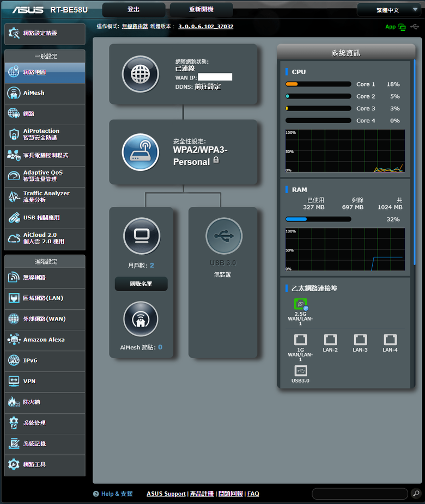Select 網路地圖 in sidebar

pos(45,72)
